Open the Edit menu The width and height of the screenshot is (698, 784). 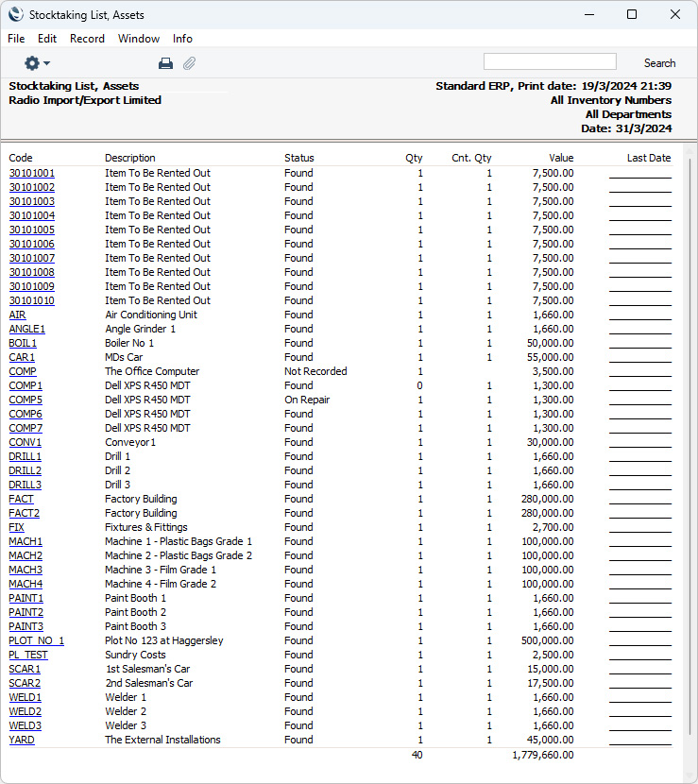[47, 39]
